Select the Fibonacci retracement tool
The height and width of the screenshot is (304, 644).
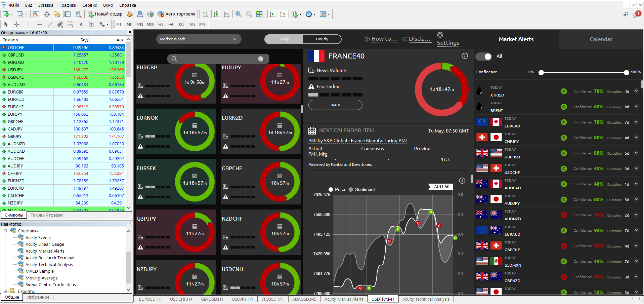click(x=71, y=24)
